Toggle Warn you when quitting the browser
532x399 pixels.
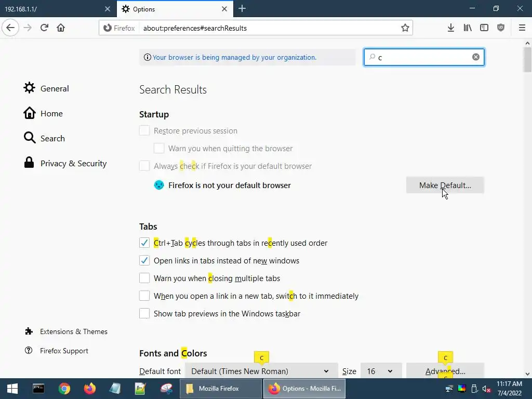(159, 148)
